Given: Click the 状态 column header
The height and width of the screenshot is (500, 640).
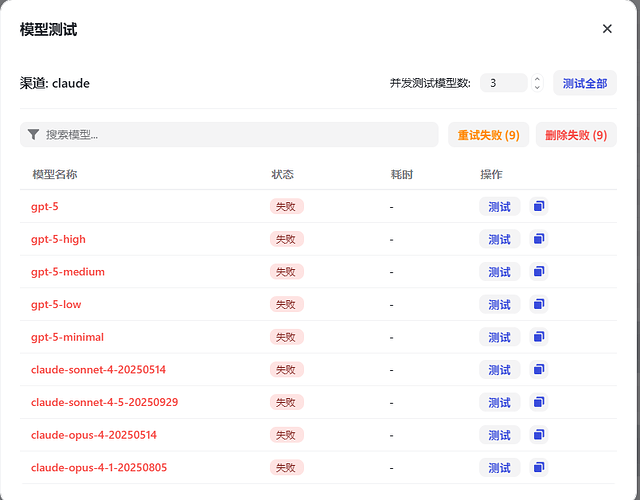Looking at the screenshot, I should point(282,174).
